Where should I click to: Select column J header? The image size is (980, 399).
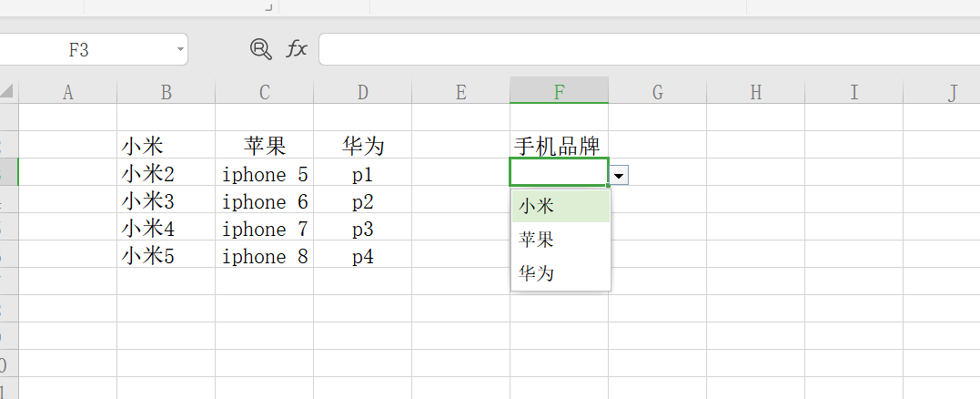click(x=942, y=93)
